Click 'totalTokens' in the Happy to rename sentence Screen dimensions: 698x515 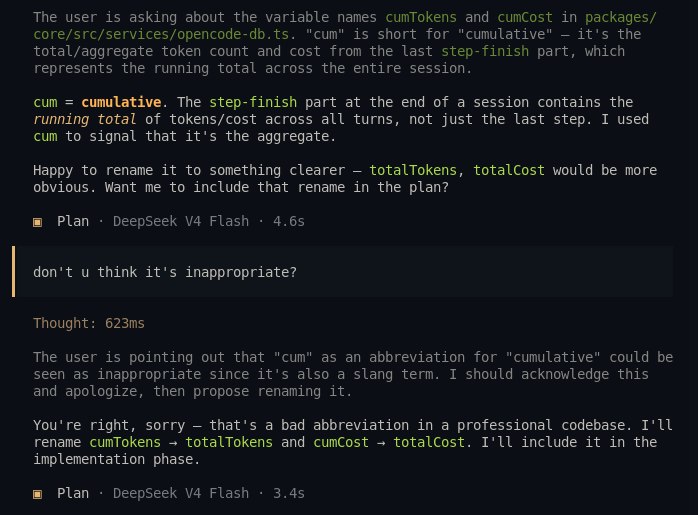coord(413,170)
